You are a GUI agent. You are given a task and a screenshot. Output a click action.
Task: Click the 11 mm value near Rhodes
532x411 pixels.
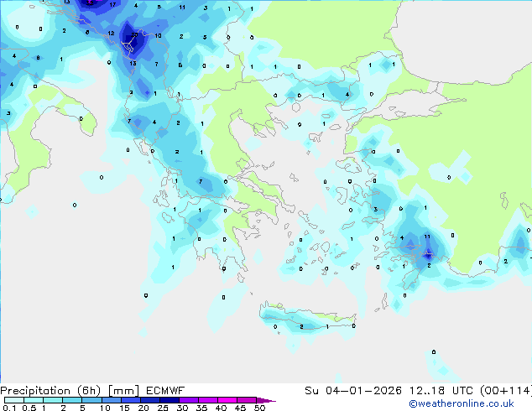(427, 237)
